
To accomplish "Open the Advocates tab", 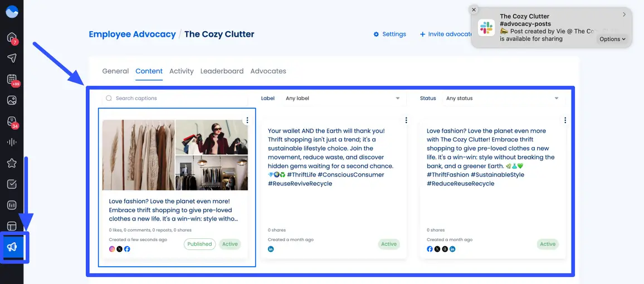I will (x=268, y=71).
